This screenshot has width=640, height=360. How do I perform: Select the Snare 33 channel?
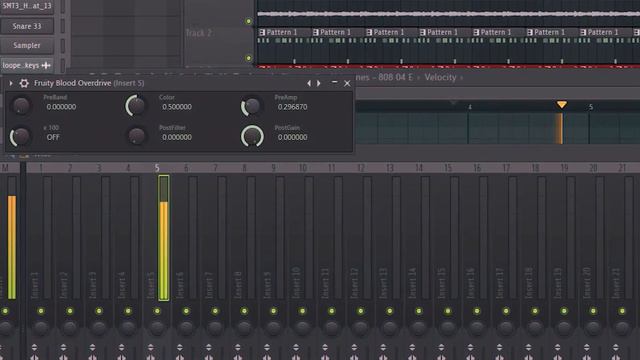27,26
